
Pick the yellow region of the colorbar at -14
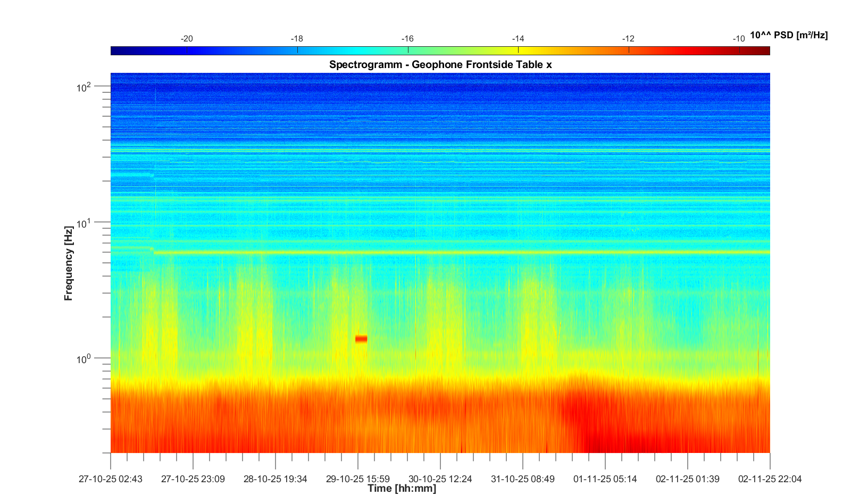click(519, 51)
